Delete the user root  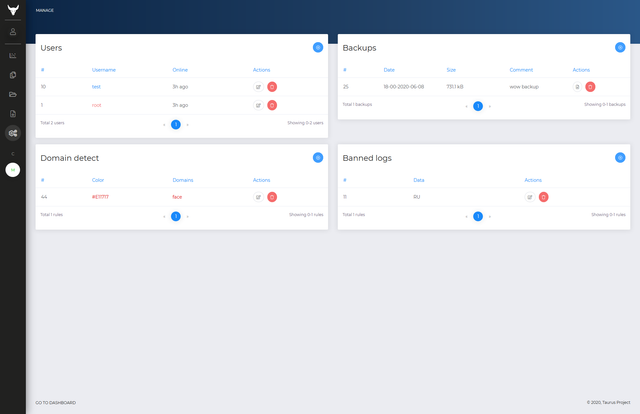tap(272, 105)
